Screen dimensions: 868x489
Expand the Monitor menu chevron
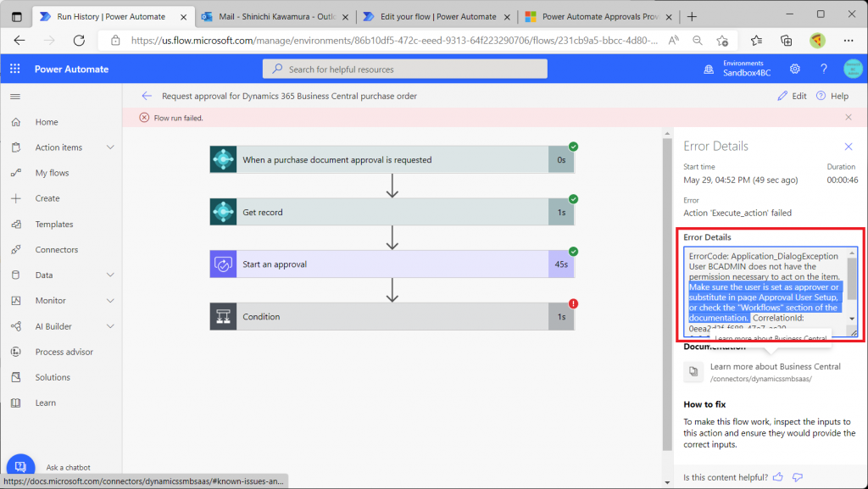(110, 300)
